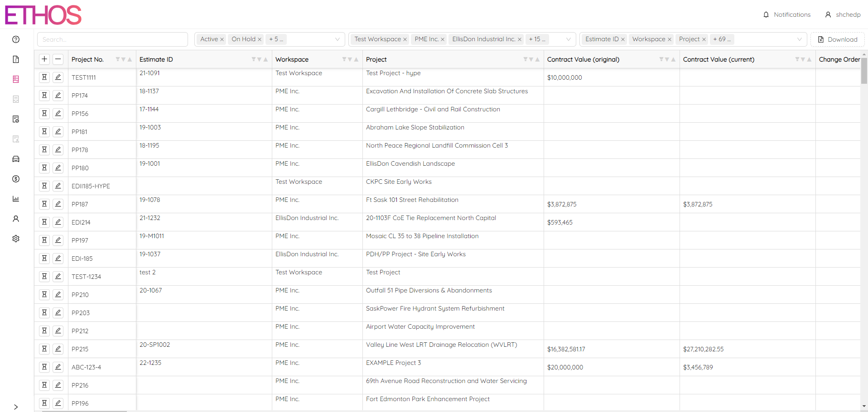Image resolution: width=868 pixels, height=412 pixels.
Task: Open Notifications in the top bar
Action: (787, 14)
